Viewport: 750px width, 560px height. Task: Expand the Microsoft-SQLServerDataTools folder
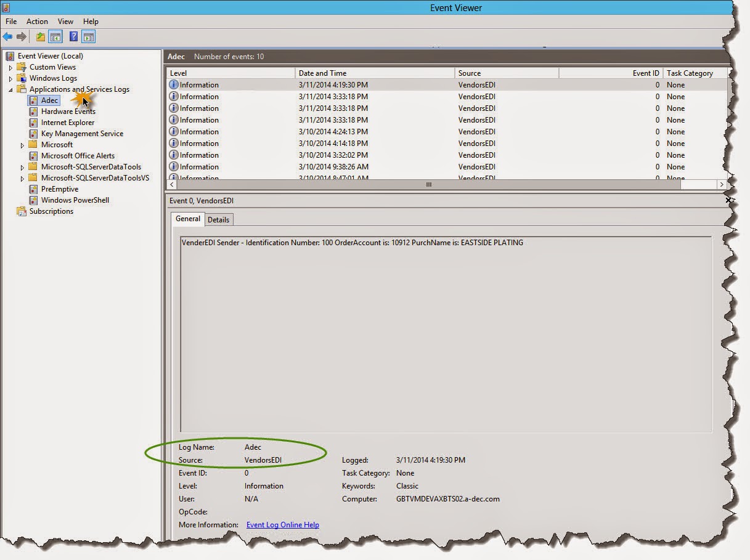22,167
